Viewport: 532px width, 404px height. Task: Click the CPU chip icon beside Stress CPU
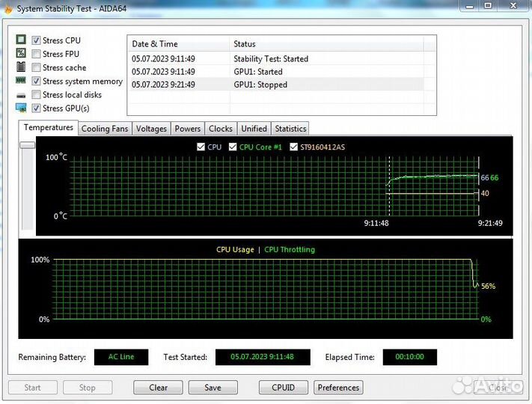[x=21, y=40]
